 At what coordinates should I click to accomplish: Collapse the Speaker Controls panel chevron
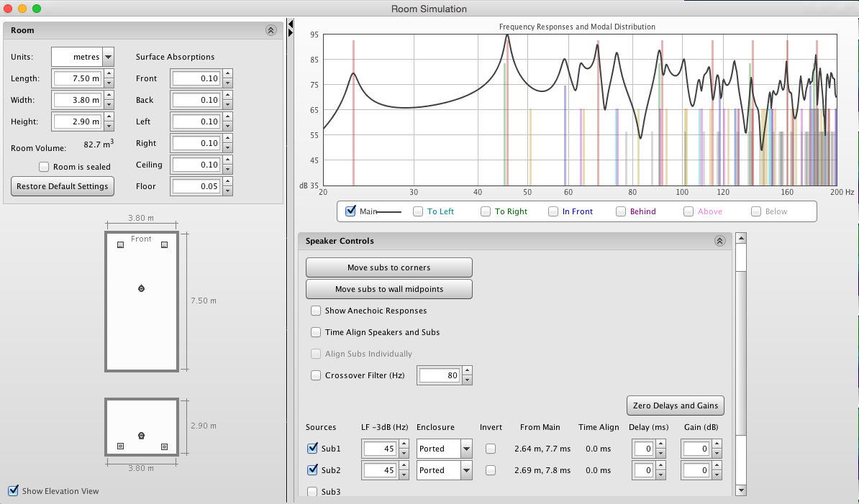tap(719, 242)
